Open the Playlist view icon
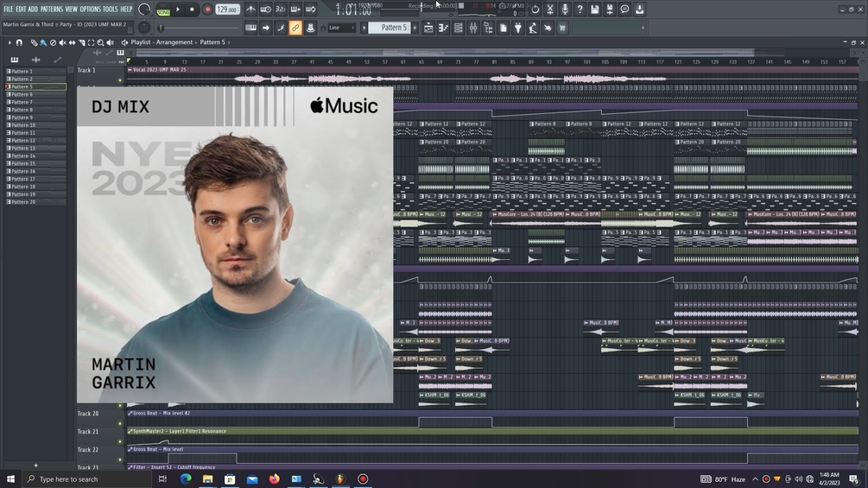Image resolution: width=868 pixels, height=488 pixels. 428,28
